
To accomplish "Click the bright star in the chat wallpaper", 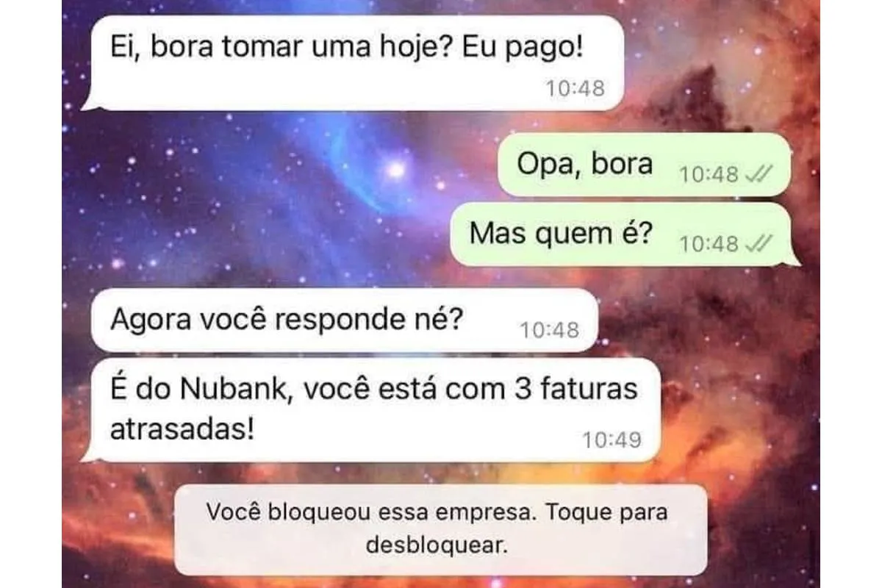I will pos(396,170).
